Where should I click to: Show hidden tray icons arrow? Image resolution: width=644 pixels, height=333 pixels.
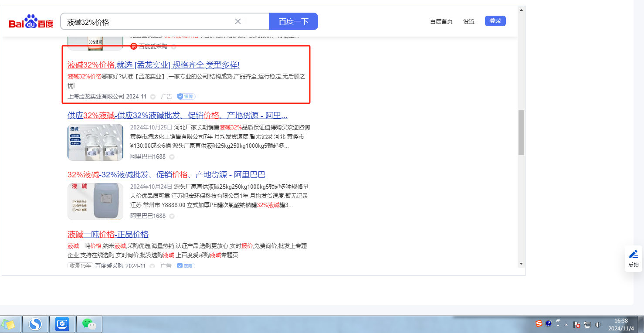click(566, 325)
